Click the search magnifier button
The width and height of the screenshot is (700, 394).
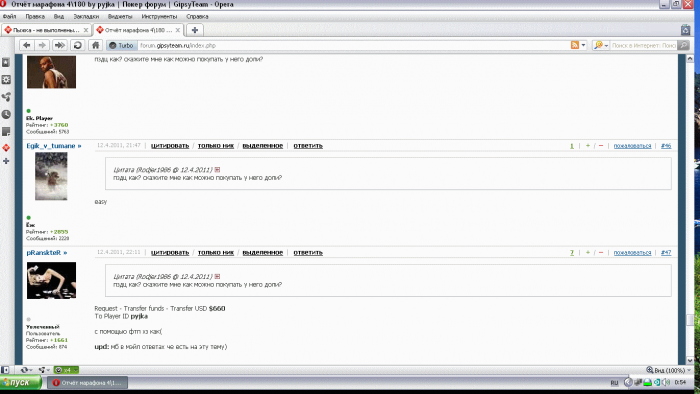683,45
